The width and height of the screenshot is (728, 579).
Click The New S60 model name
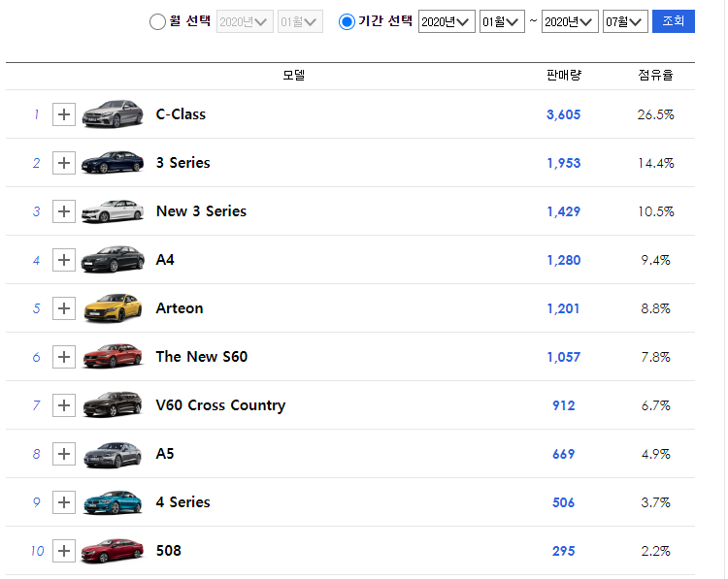click(x=202, y=357)
